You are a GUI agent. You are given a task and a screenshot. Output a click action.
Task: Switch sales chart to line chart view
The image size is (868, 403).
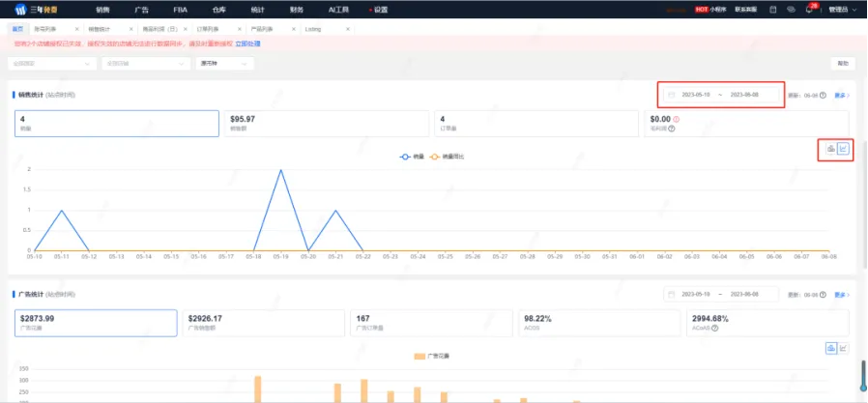pyautogui.click(x=843, y=149)
